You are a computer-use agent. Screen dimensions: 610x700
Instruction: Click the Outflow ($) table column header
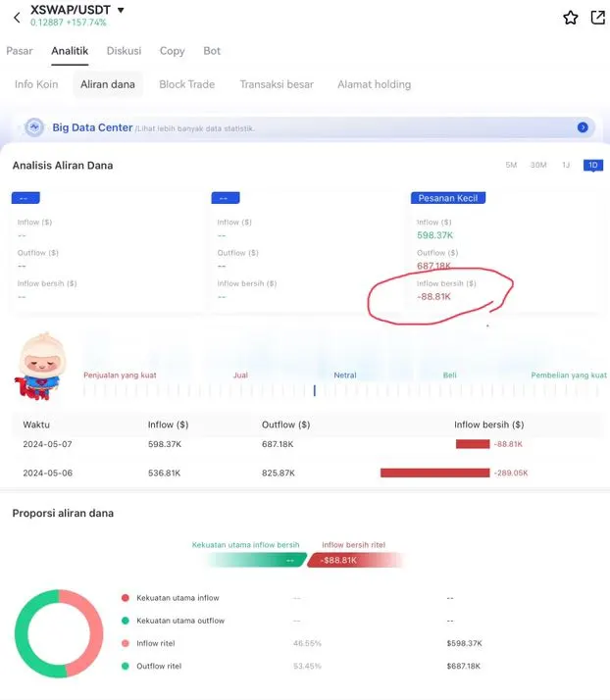tap(285, 425)
